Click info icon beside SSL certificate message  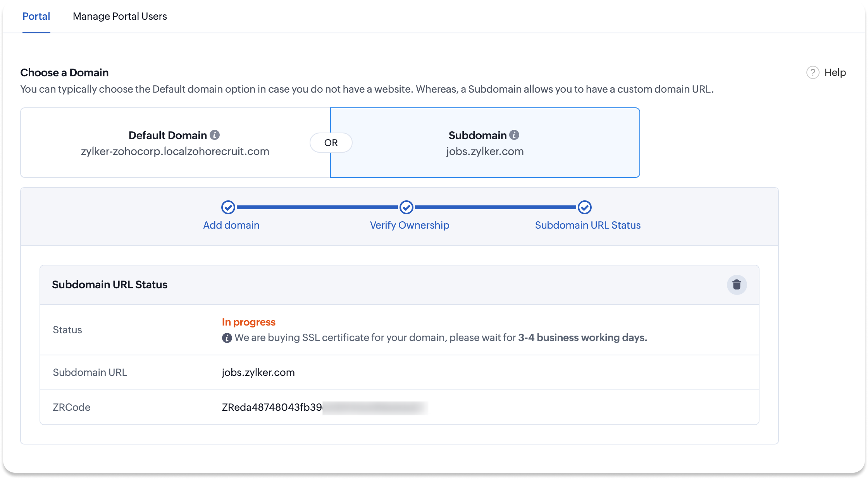[x=227, y=338]
